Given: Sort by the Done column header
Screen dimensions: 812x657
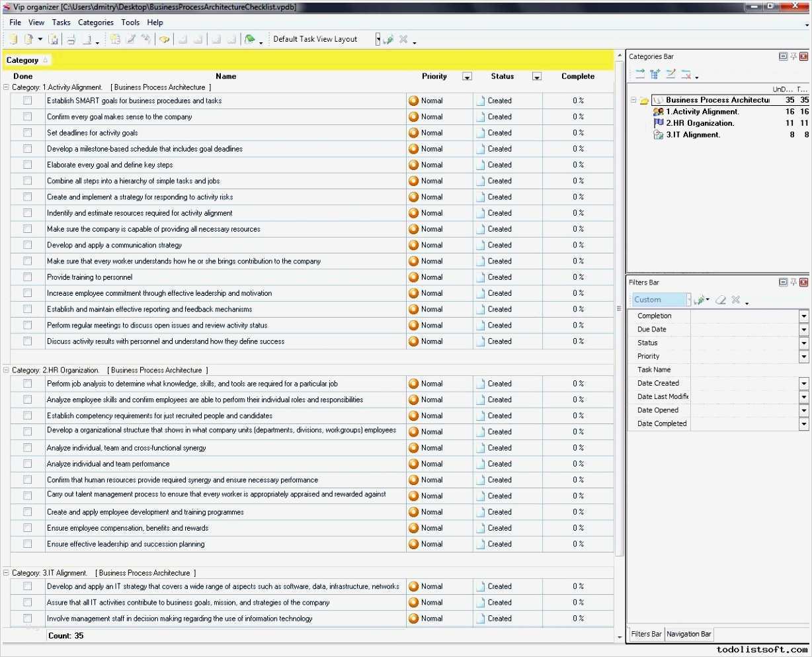Looking at the screenshot, I should [23, 76].
